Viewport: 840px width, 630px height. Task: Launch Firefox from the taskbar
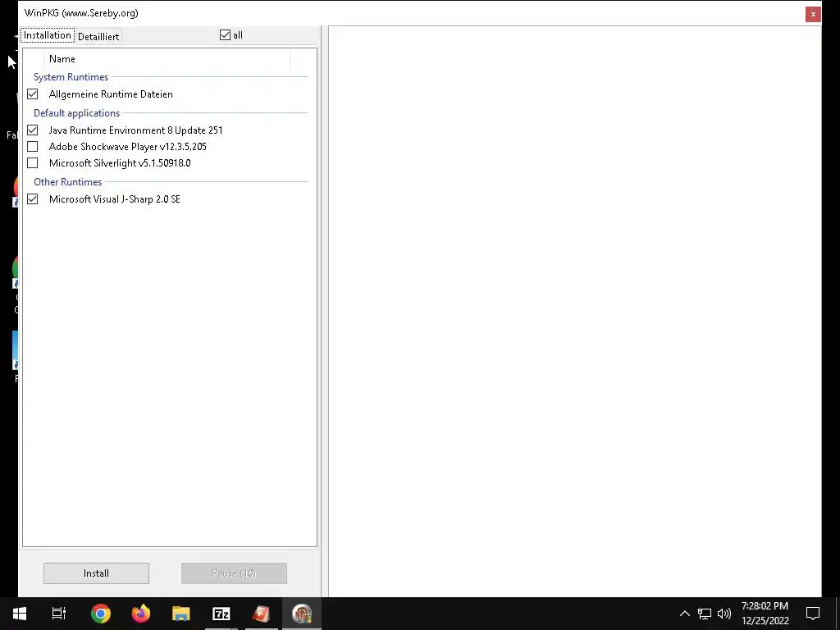click(x=141, y=614)
